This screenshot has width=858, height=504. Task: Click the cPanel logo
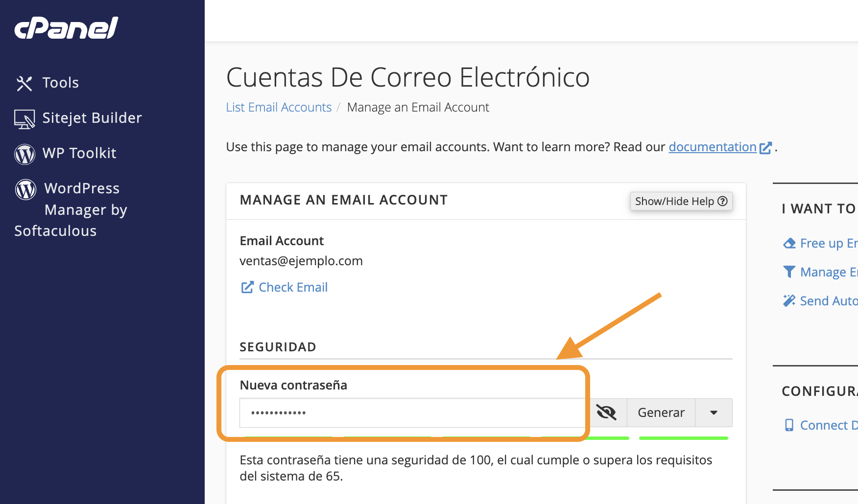click(66, 28)
